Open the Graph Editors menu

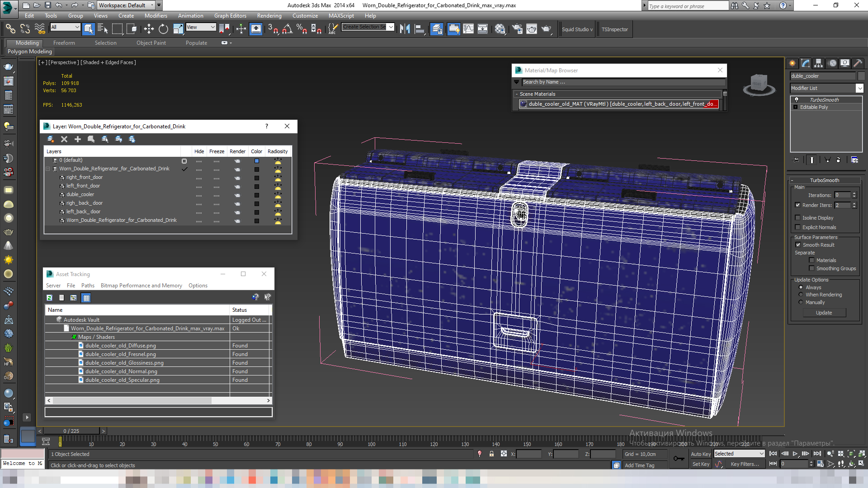point(230,16)
